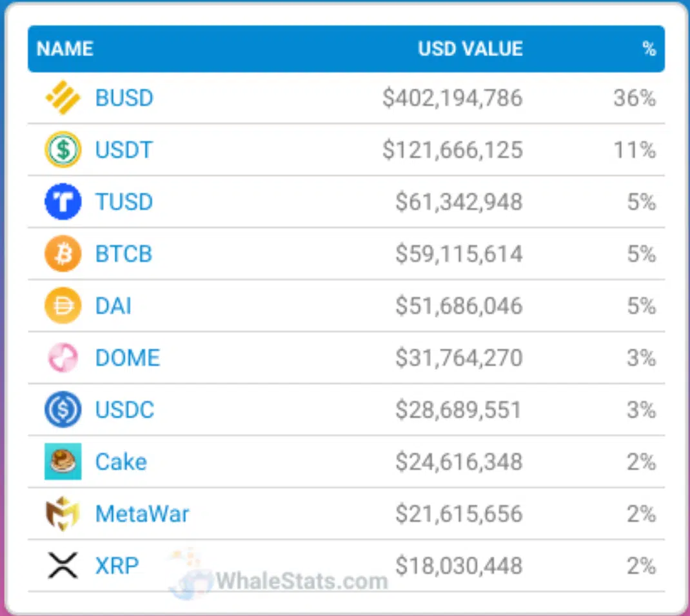
Task: Sort by the NAME column header
Action: point(64,48)
